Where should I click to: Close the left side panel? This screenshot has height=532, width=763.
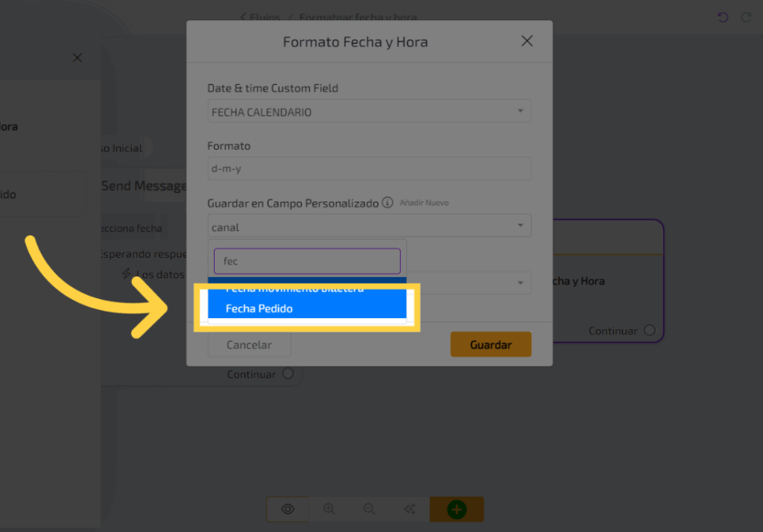point(77,58)
